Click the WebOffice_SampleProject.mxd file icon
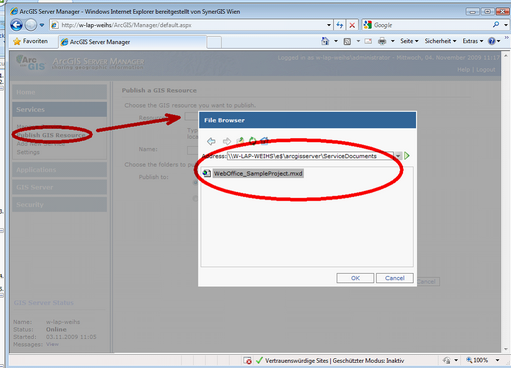Image resolution: width=511 pixels, height=368 pixels. (207, 173)
